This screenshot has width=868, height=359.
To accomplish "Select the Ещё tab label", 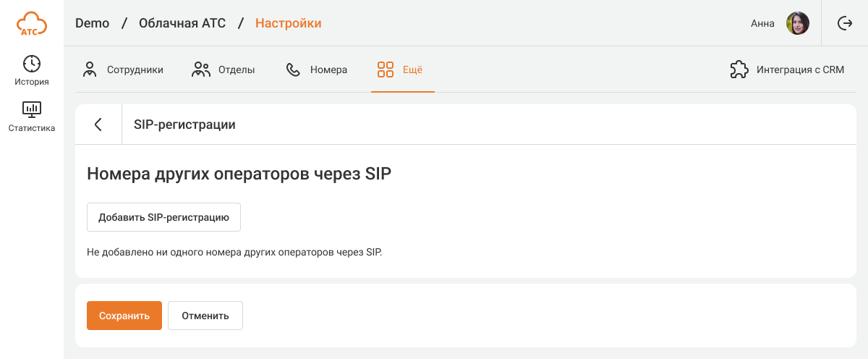I will pyautogui.click(x=412, y=70).
